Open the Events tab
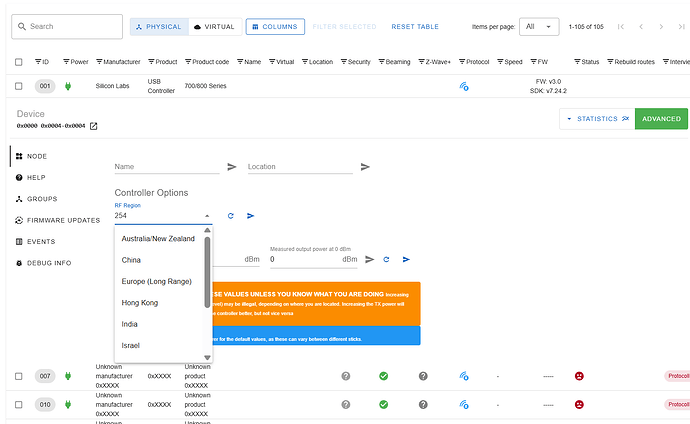Screen dimensions: 690x424 pos(36,241)
